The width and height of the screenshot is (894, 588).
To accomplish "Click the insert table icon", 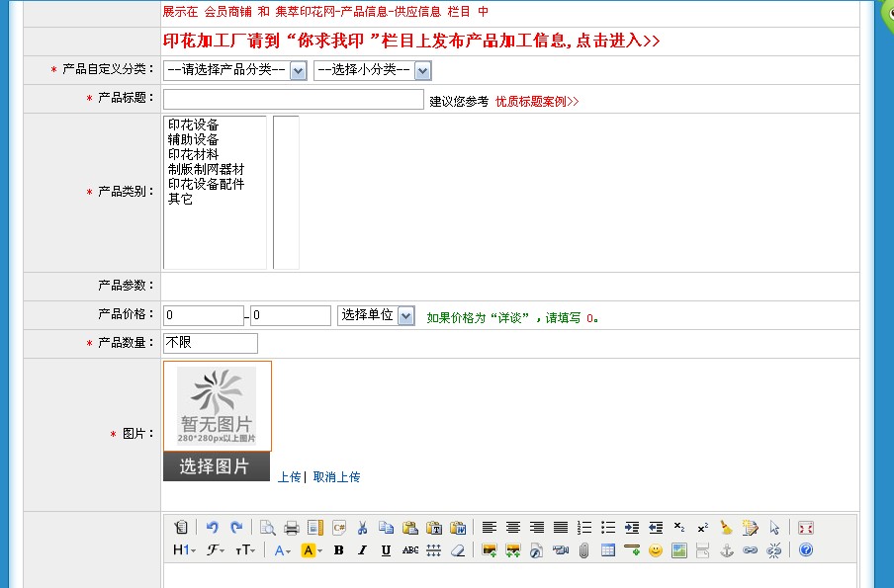I will 608,550.
